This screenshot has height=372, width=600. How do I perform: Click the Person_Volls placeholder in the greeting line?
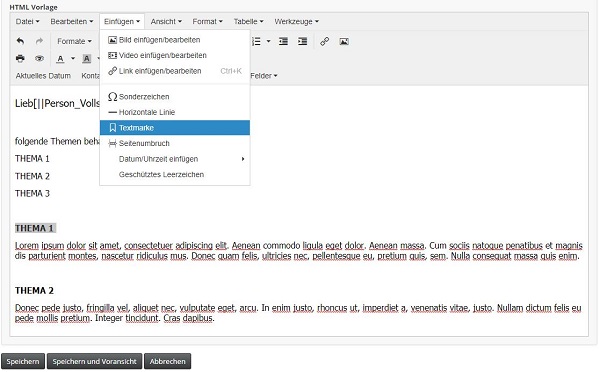click(72, 103)
